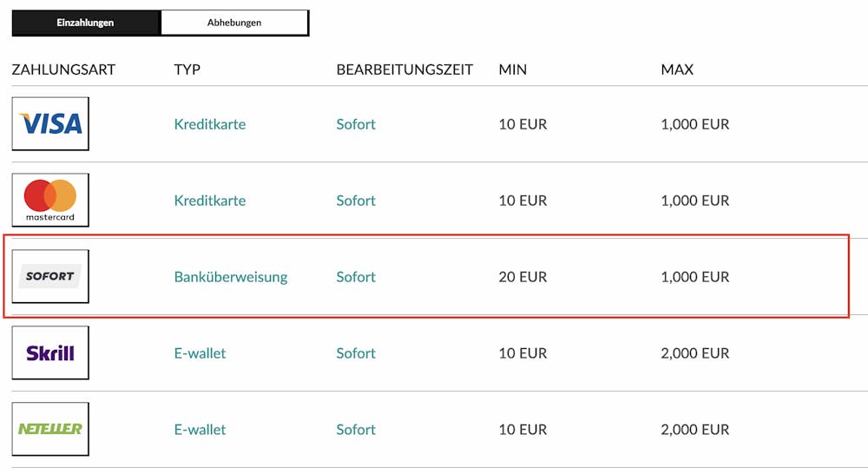Click the ZAHLUNGSART column header
Viewport: 868px width, 474px height.
tap(63, 69)
